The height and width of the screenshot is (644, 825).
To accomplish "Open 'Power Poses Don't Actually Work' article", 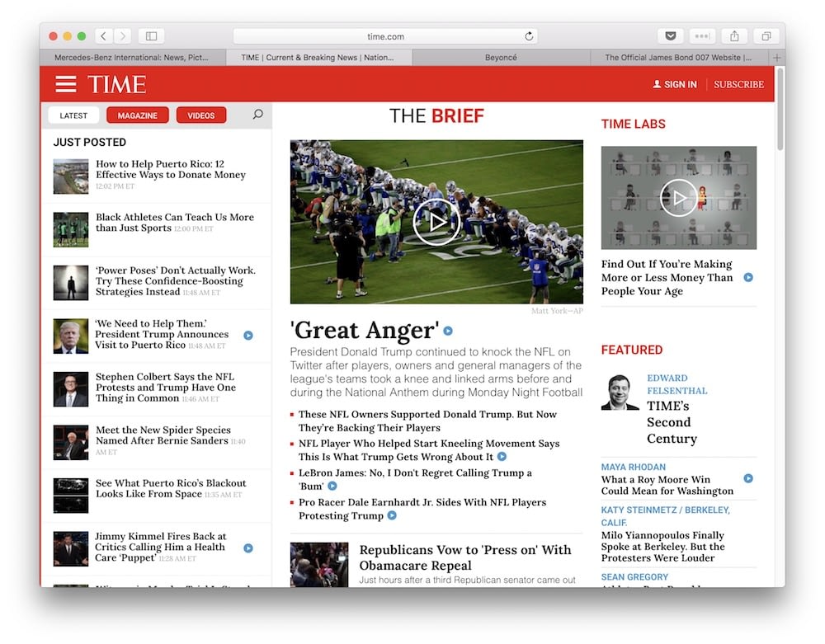I will (175, 280).
